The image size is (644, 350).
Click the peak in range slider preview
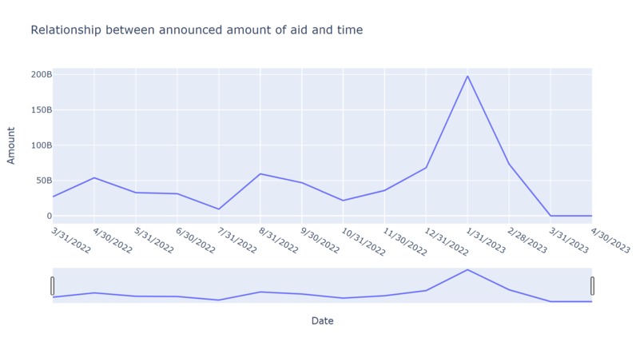[x=467, y=270]
